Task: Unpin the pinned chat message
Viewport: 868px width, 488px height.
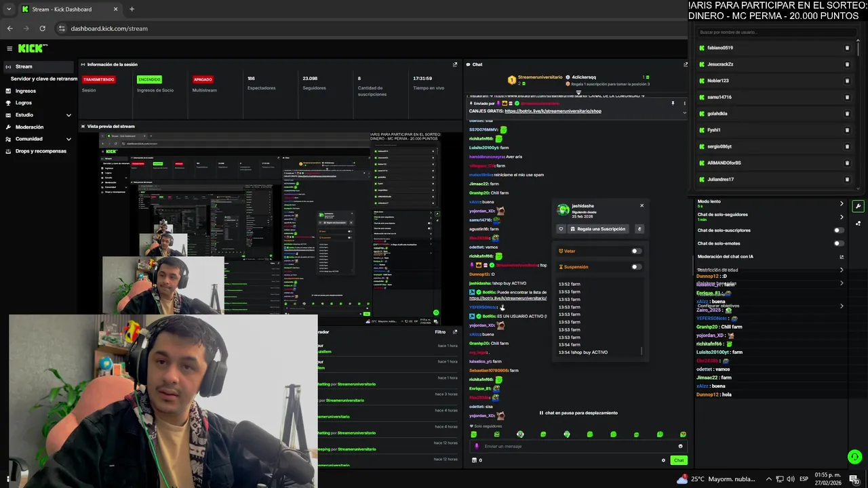Action: (673, 103)
